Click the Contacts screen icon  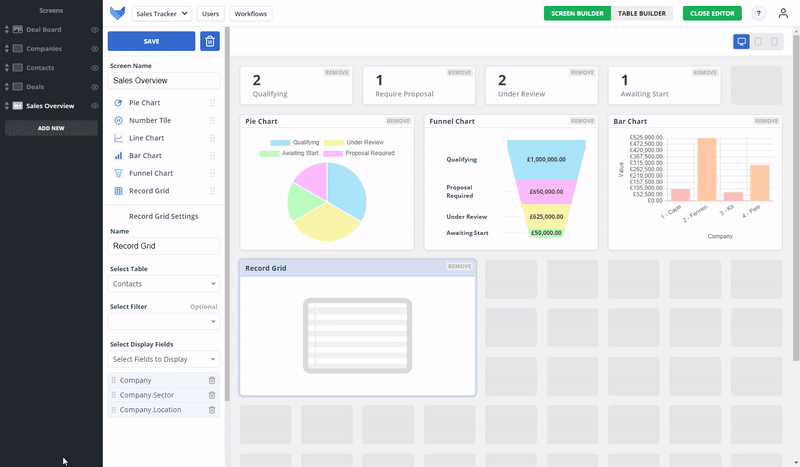tap(17, 67)
